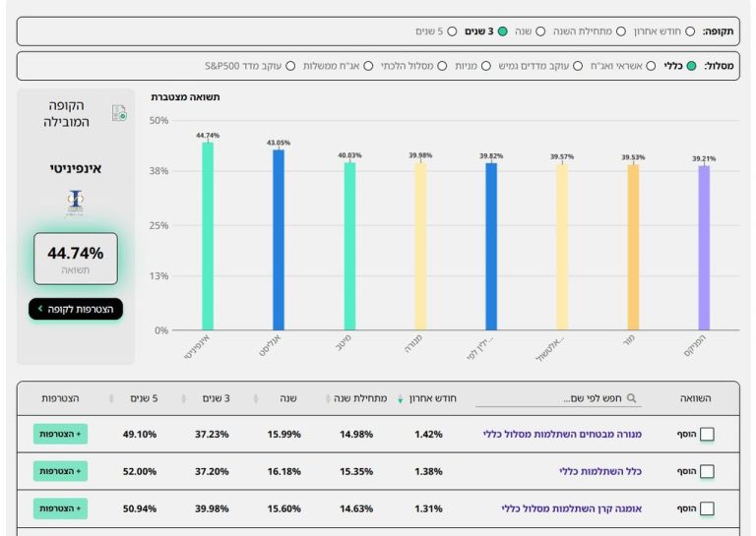
Task: Click the 'השוואה' column header
Action: pos(695,398)
